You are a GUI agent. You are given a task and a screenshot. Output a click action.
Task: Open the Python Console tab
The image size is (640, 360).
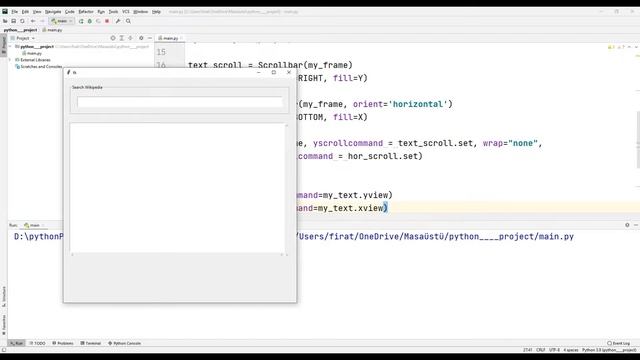point(124,343)
